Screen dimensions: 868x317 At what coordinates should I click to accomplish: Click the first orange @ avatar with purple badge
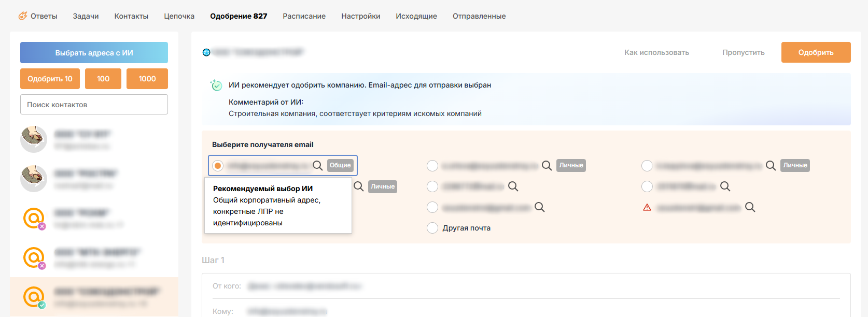(x=34, y=218)
